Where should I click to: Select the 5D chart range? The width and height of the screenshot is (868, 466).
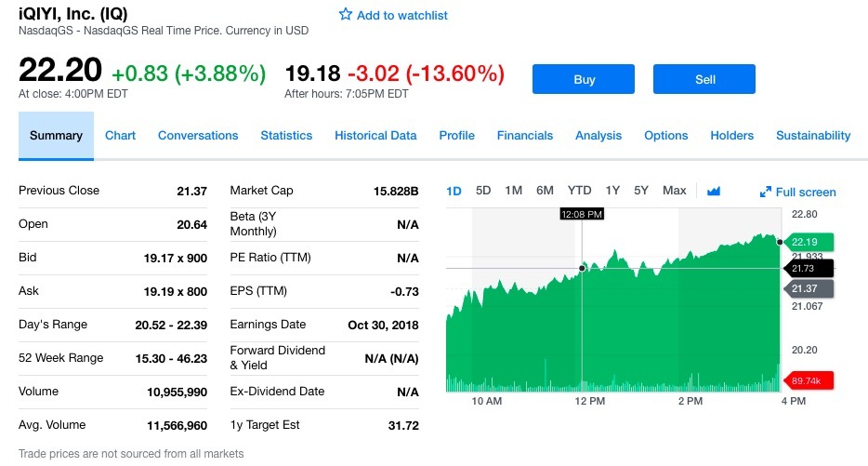pyautogui.click(x=483, y=191)
